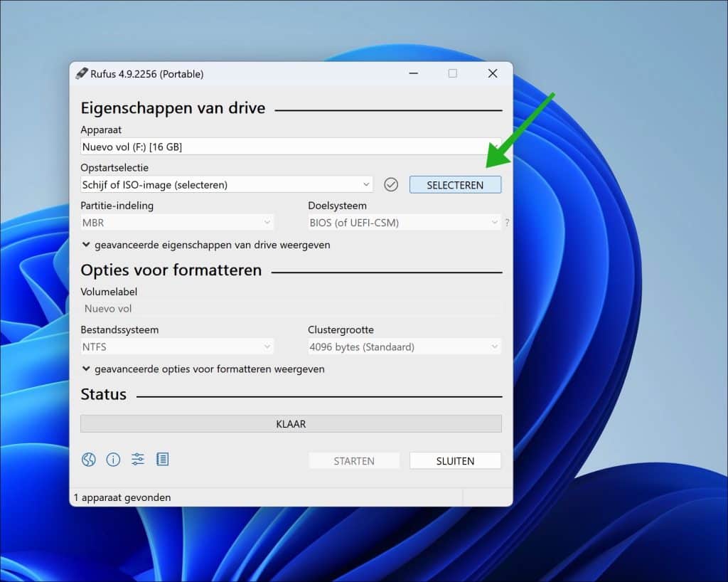
Task: Open the Bestandssysteem NTFS dropdown
Action: pyautogui.click(x=177, y=347)
